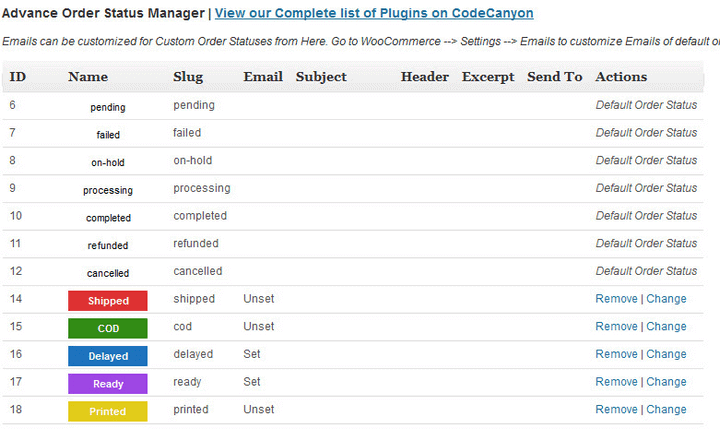Change the Printed order status
Screen dimensions: 720x429
click(666, 409)
